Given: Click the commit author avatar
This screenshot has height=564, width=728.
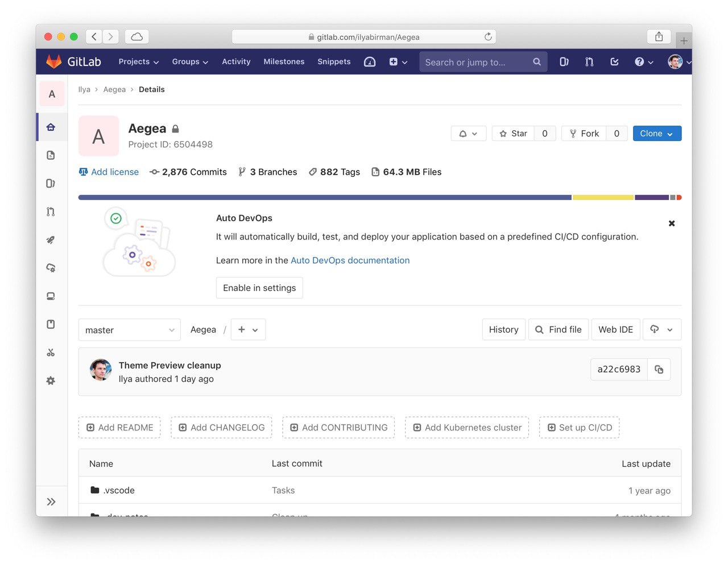Looking at the screenshot, I should (101, 370).
